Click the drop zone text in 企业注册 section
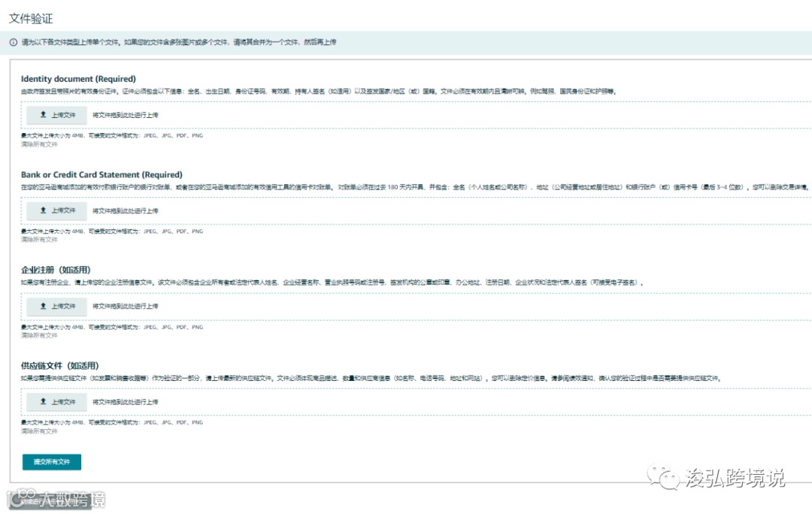Viewport: 812px width, 514px height. (126, 307)
